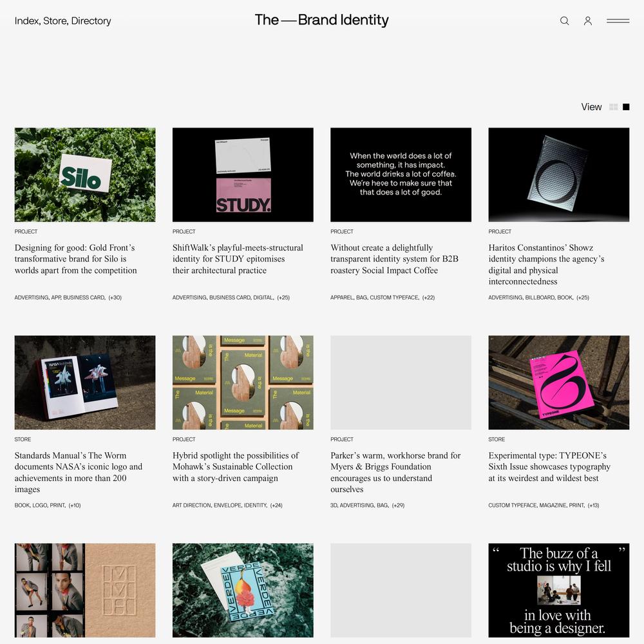Open the user account icon

(588, 21)
